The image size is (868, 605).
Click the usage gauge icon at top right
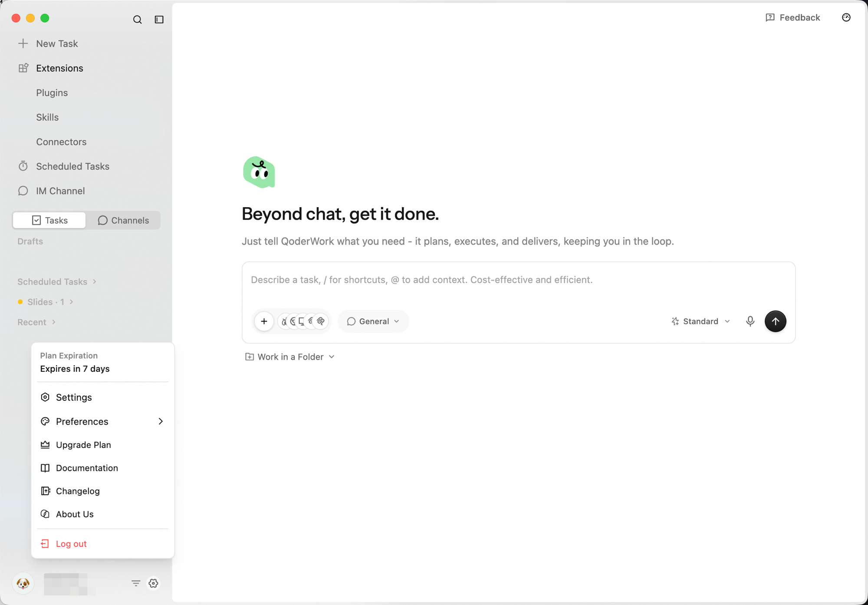846,17
